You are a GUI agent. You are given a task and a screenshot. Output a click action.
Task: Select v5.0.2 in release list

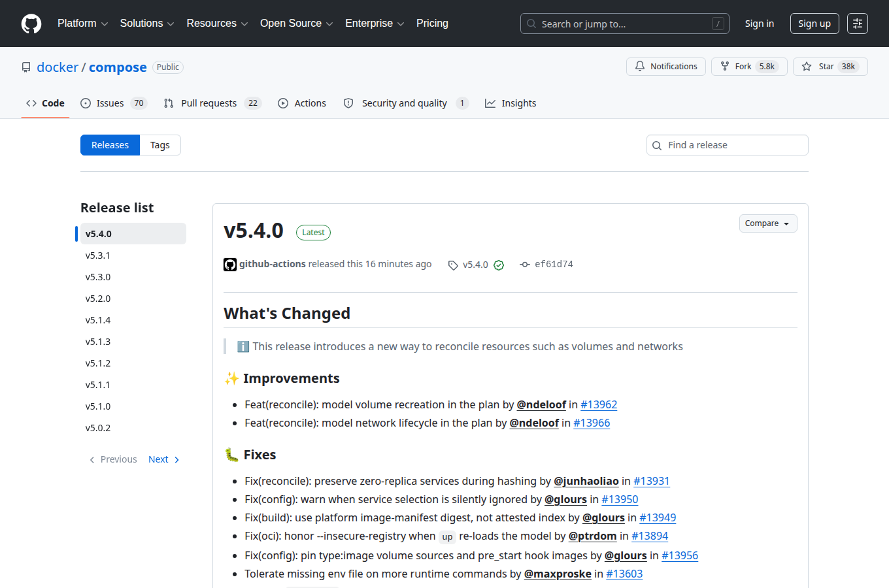tap(133, 428)
